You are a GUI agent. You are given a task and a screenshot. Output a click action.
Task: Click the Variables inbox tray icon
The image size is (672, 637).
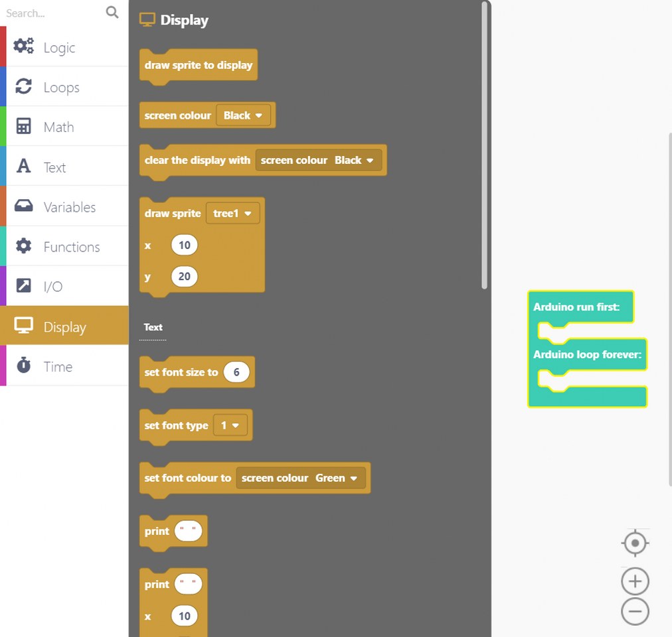point(23,206)
